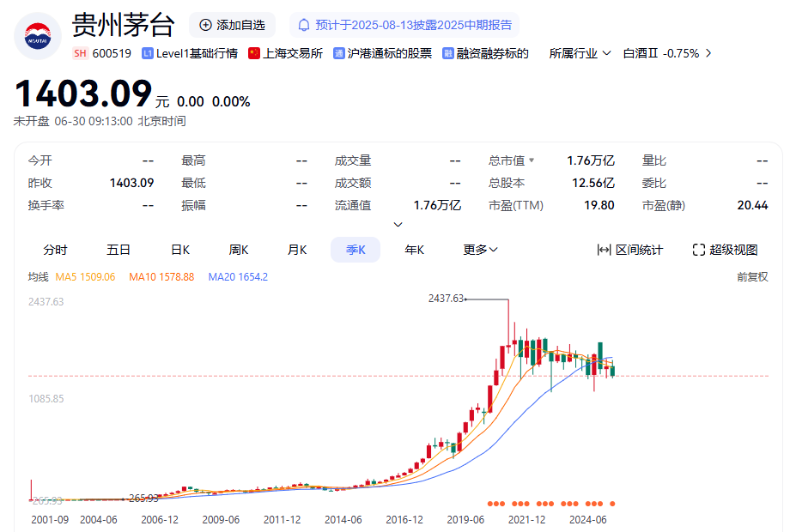Expand the 所属行业 dropdown
Screen dimensions: 790x532
580,53
